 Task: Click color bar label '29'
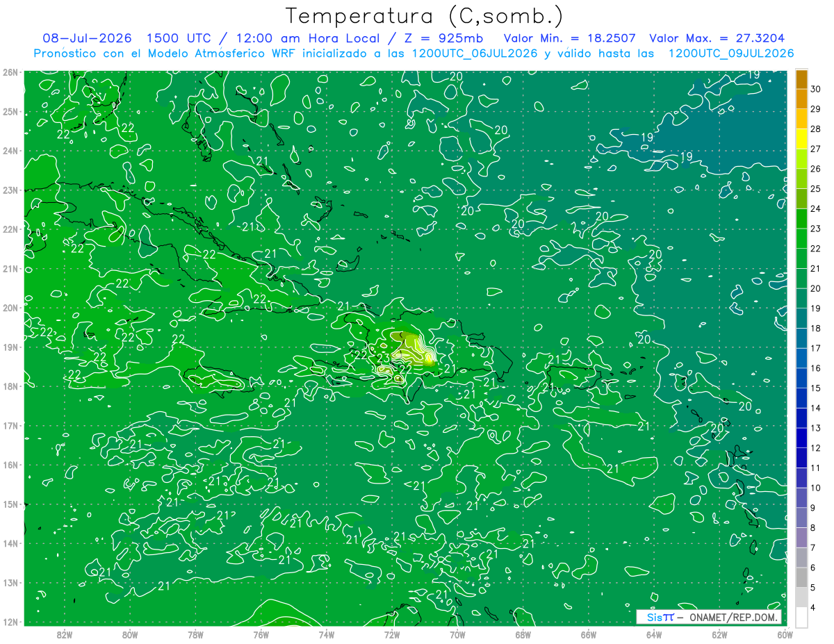pos(815,109)
